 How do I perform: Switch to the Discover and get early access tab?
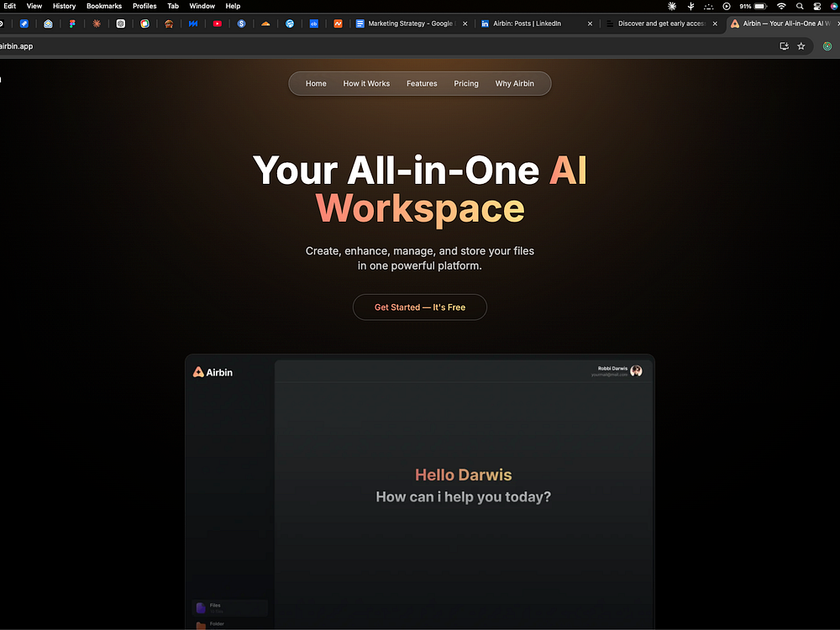pos(661,24)
